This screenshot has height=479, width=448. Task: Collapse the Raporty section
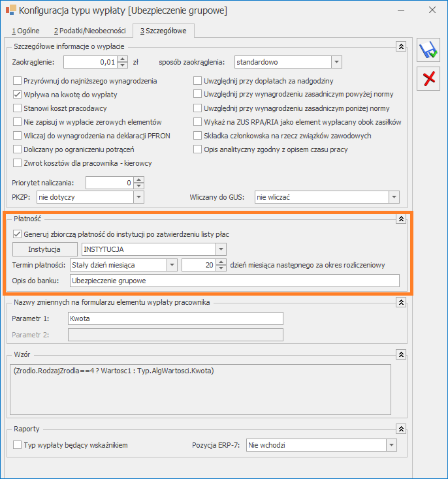pos(401,429)
